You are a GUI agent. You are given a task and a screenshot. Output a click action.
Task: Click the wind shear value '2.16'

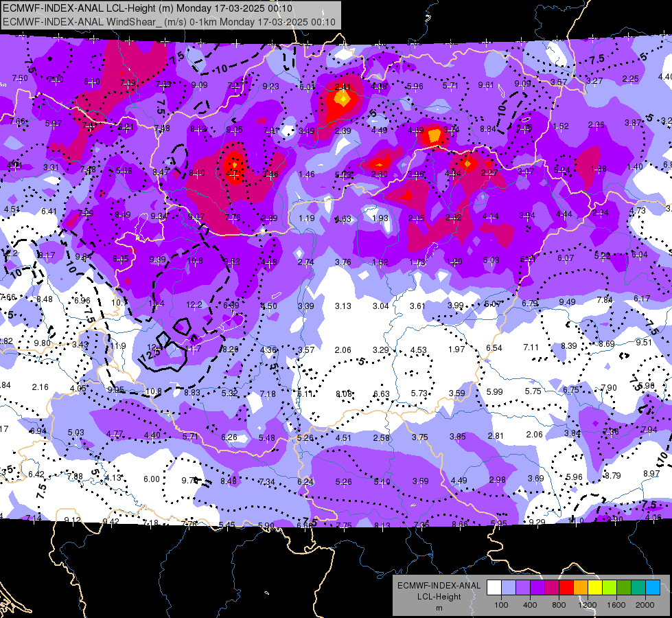point(40,387)
